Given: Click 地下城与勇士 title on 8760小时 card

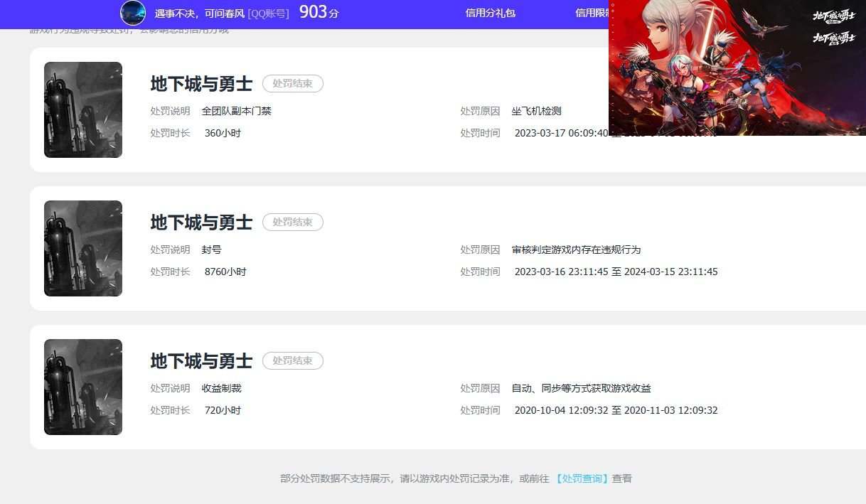Looking at the screenshot, I should tap(201, 222).
